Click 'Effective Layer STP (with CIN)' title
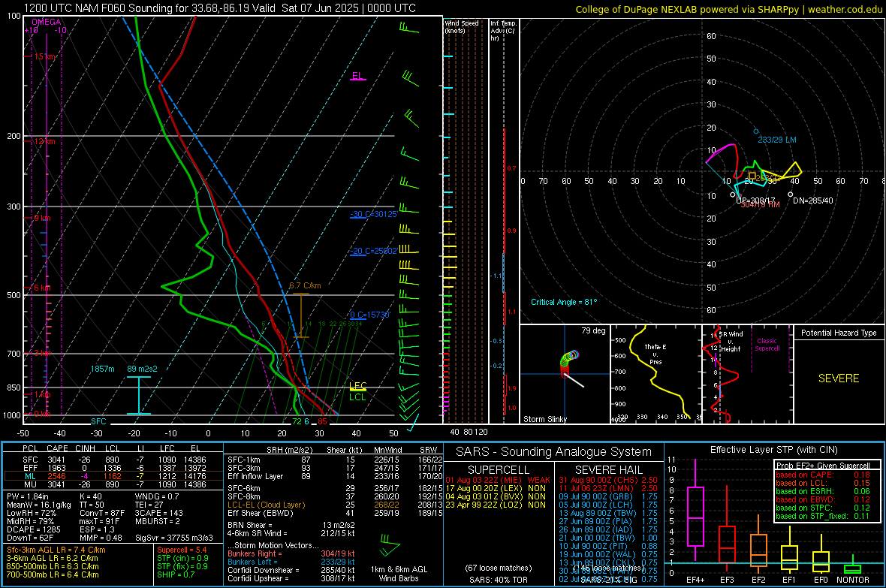The width and height of the screenshot is (886, 588). coord(773,450)
